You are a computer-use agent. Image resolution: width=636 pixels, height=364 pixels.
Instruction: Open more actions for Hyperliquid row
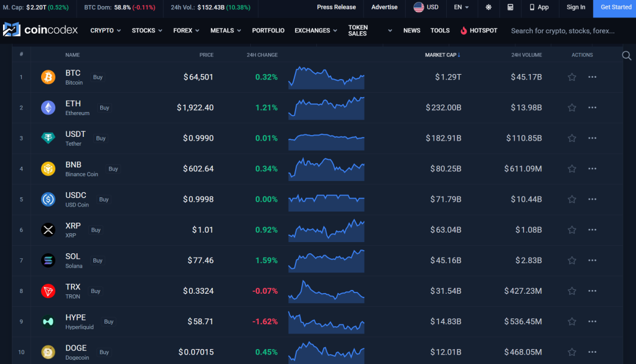pos(592,322)
